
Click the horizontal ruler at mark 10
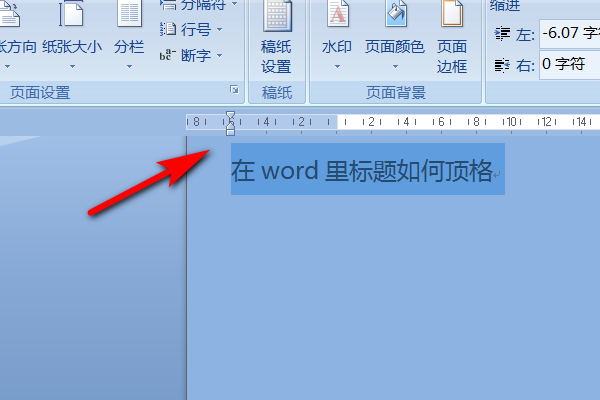[x=512, y=122]
